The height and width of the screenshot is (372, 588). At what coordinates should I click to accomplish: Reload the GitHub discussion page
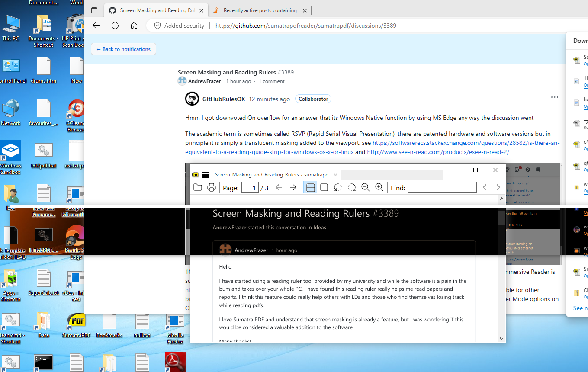(x=115, y=26)
